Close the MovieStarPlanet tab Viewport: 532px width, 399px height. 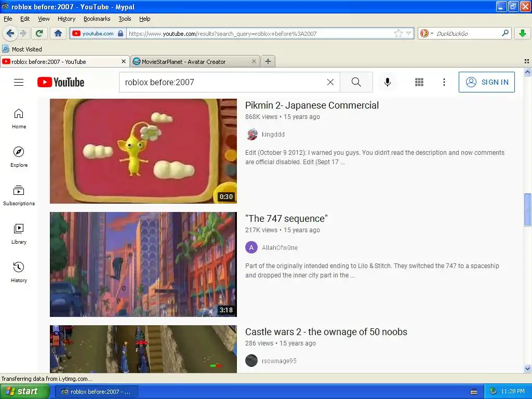tap(254, 61)
